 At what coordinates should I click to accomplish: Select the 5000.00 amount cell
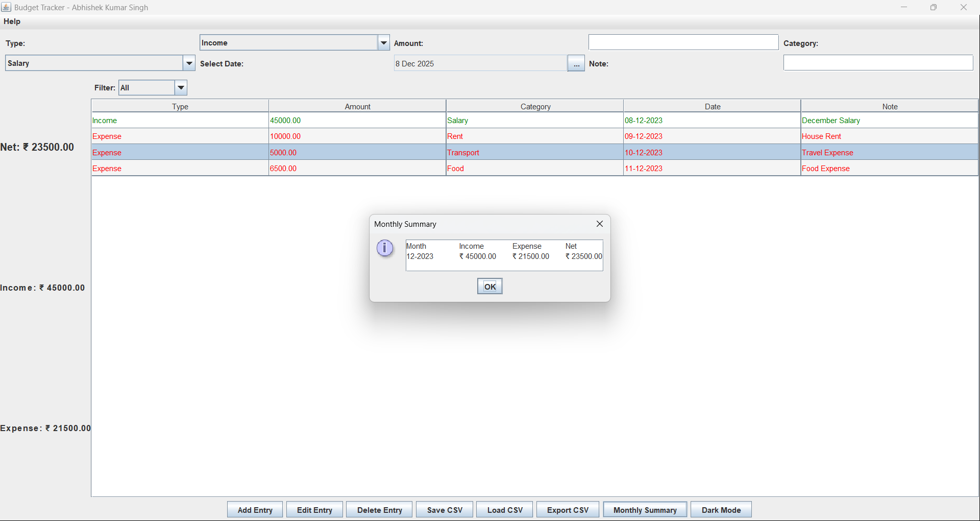357,152
